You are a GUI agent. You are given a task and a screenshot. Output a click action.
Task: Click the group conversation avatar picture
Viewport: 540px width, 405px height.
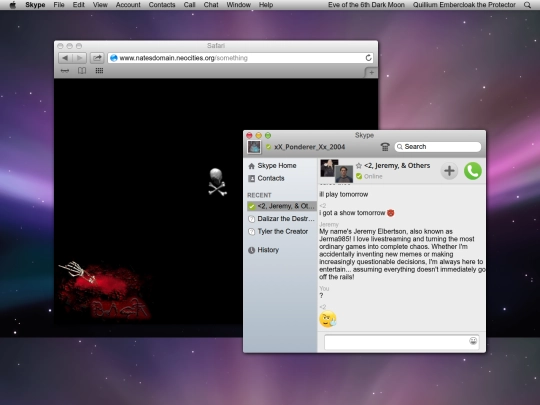[336, 171]
